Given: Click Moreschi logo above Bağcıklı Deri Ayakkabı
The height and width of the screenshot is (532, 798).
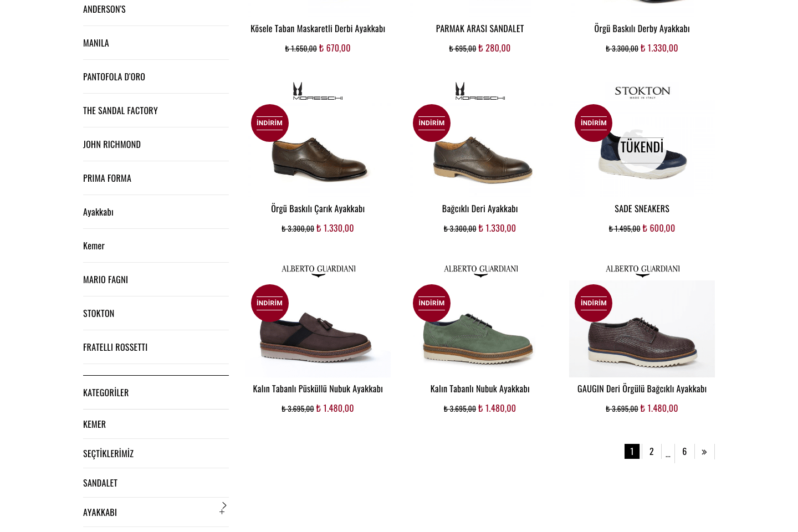Looking at the screenshot, I should coord(480,91).
